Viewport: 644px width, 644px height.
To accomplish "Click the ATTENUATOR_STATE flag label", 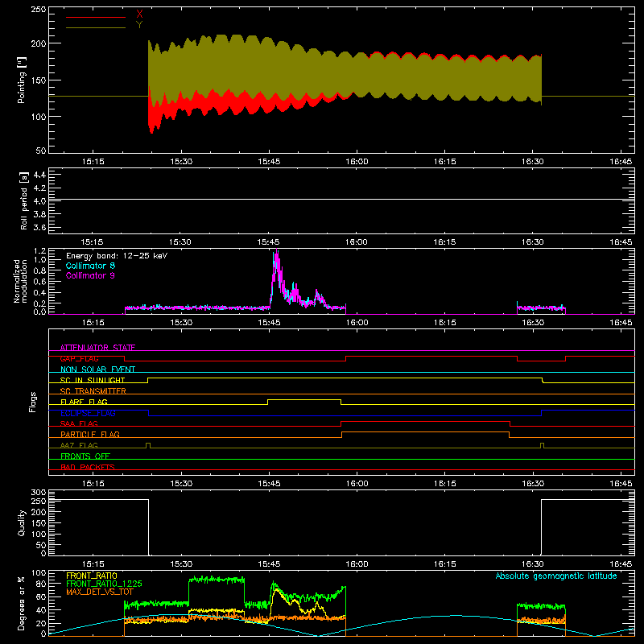I will pos(97,348).
